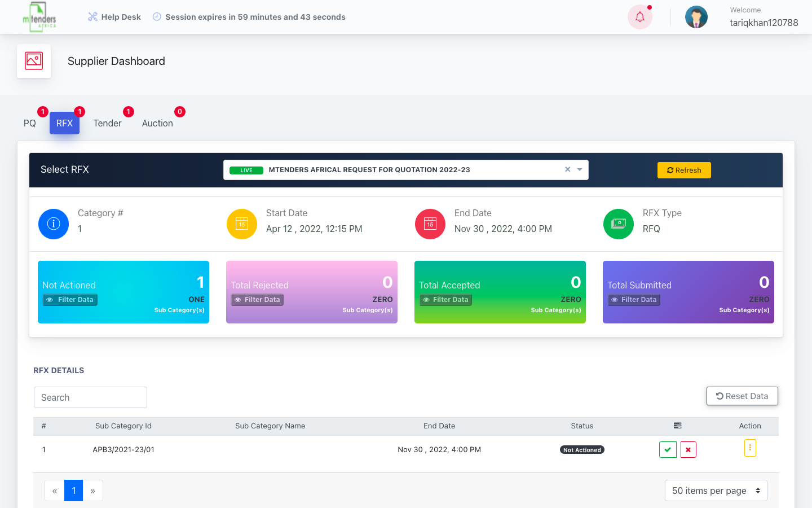Expand the RFX dropdown arrow

click(580, 170)
